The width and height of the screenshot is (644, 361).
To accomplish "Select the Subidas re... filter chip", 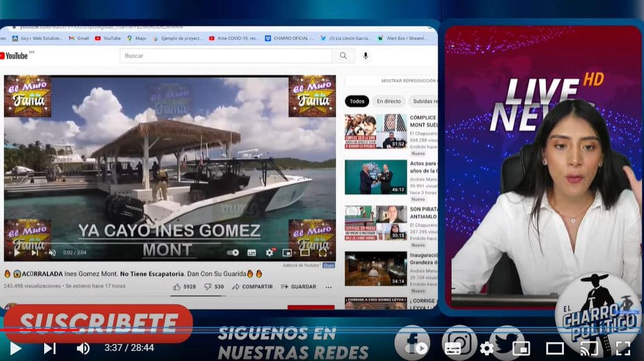I will pyautogui.click(x=424, y=101).
